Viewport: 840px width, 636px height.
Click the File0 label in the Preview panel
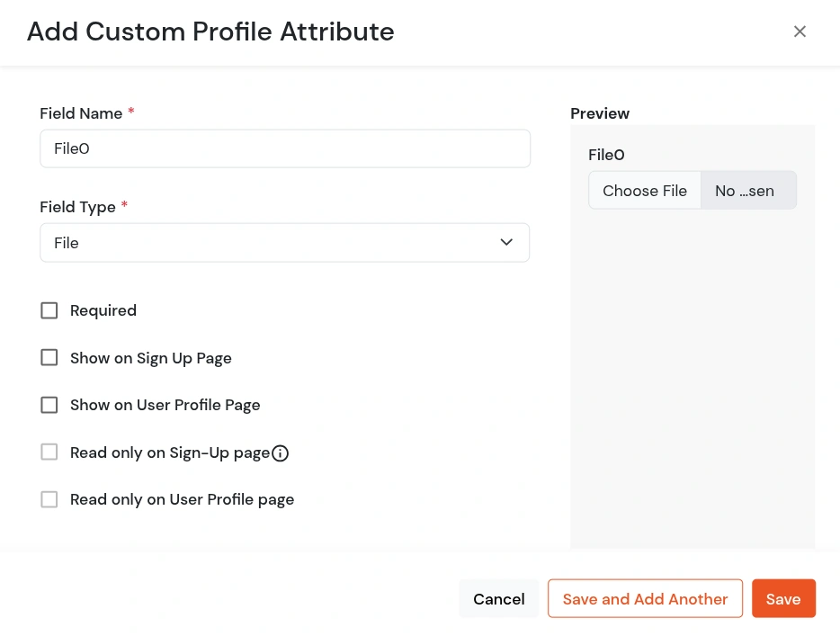click(x=606, y=155)
